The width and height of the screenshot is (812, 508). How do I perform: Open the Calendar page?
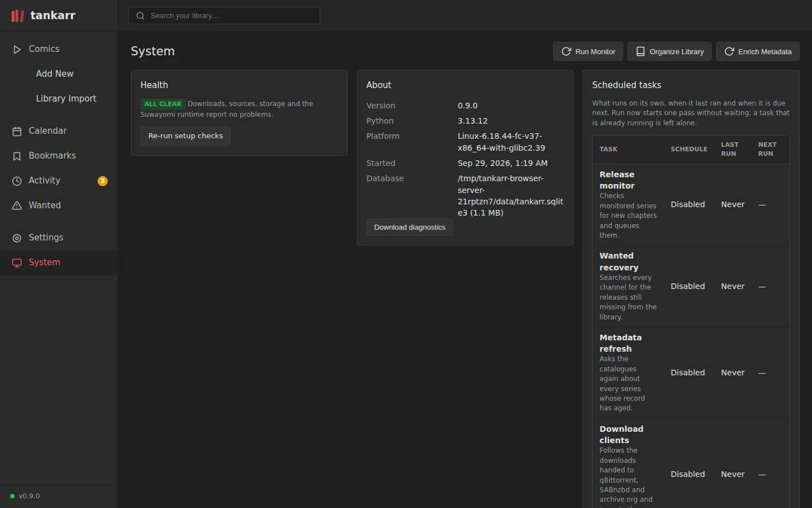pos(59,131)
